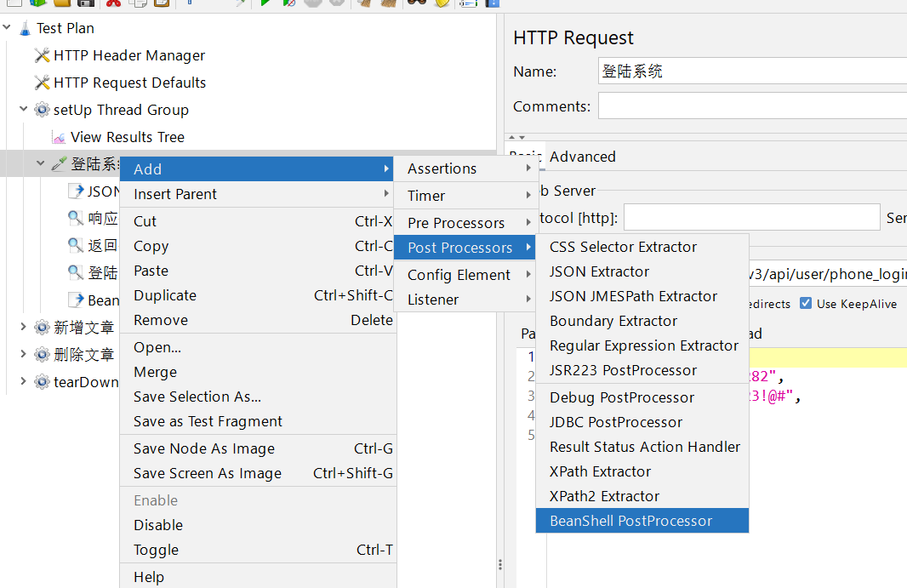Click Disable in the context menu

click(158, 525)
